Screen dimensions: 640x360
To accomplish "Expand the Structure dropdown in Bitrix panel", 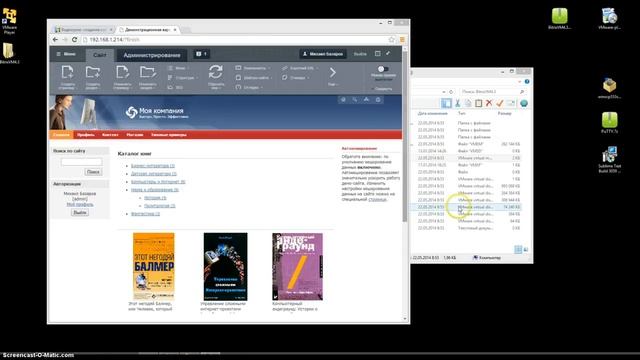I will click(x=183, y=78).
